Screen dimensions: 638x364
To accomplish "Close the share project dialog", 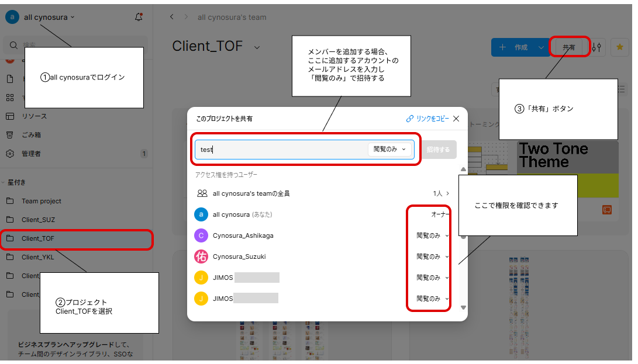I will point(456,119).
